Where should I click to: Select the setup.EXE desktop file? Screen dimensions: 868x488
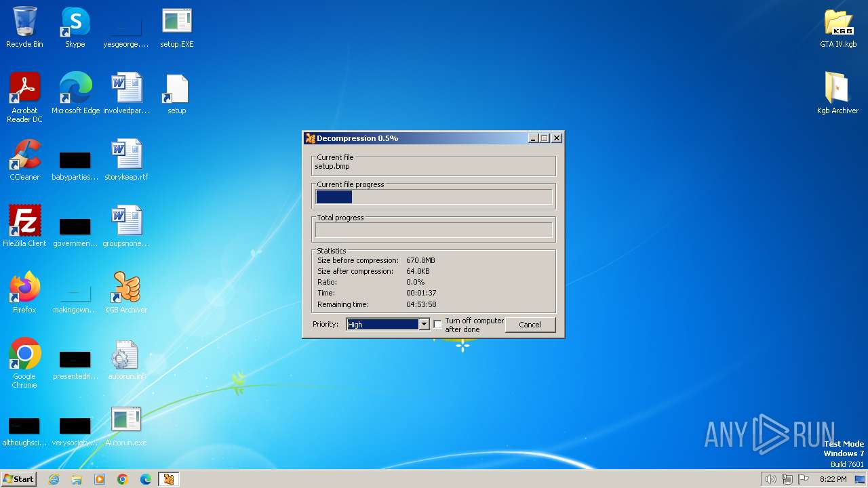[177, 27]
